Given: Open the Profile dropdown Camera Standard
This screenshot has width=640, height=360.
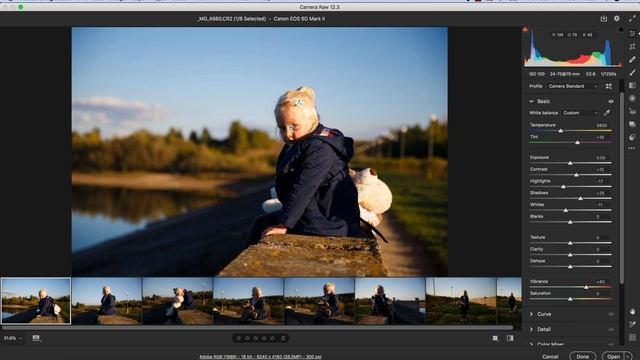Looking at the screenshot, I should [x=573, y=86].
